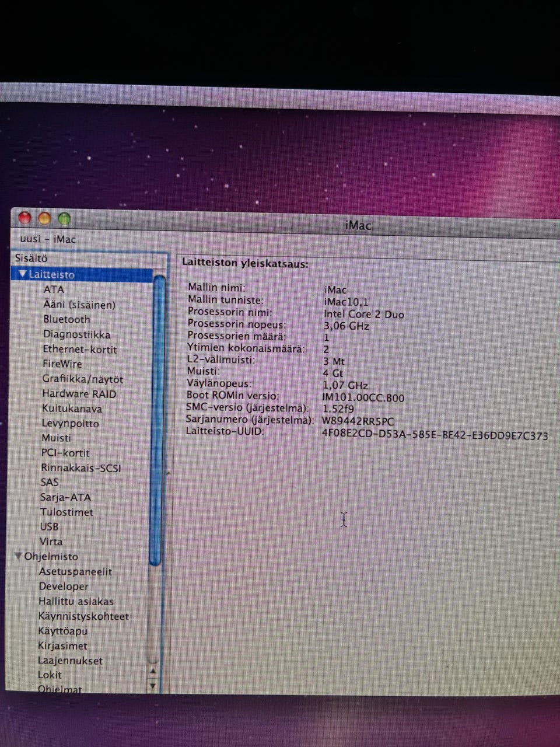The width and height of the screenshot is (560, 747).
Task: Click the memory value 4 Gt
Action: pyautogui.click(x=333, y=373)
